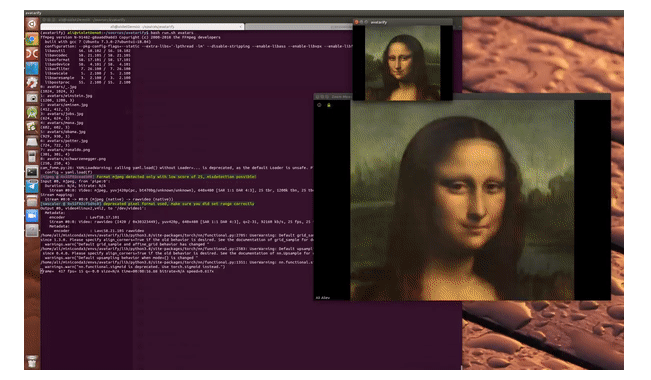The width and height of the screenshot is (651, 380).
Task: Open the Ubuntu Dash search launcher
Action: (32, 24)
